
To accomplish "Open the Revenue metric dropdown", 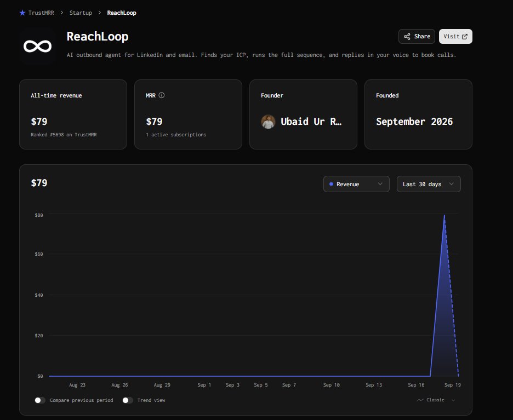I will click(356, 184).
